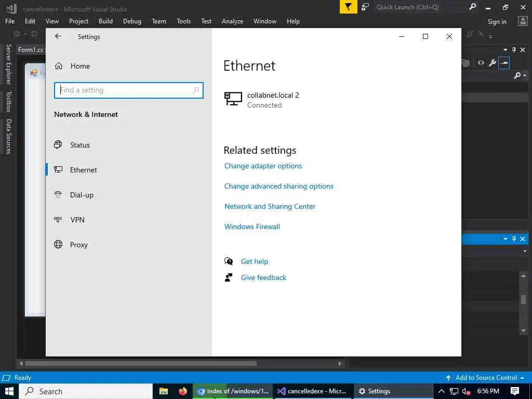Image resolution: width=532 pixels, height=399 pixels.
Task: Click the network tray icon
Action: pyautogui.click(x=454, y=391)
